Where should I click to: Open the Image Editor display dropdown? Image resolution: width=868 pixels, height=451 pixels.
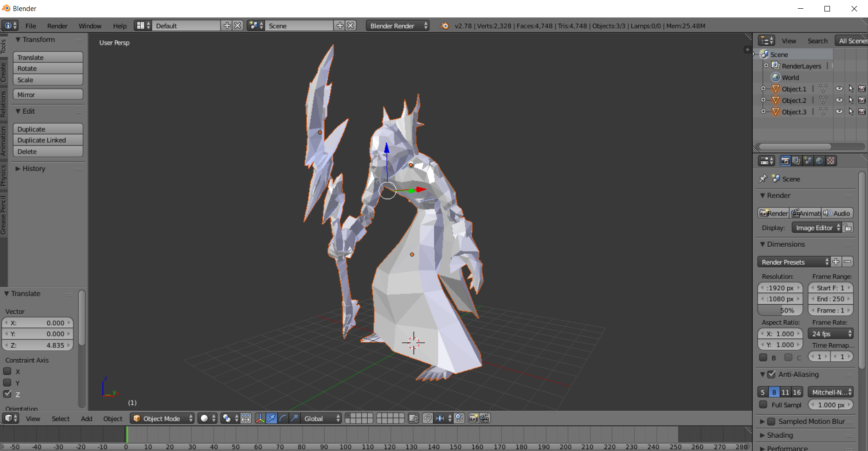pyautogui.click(x=817, y=228)
